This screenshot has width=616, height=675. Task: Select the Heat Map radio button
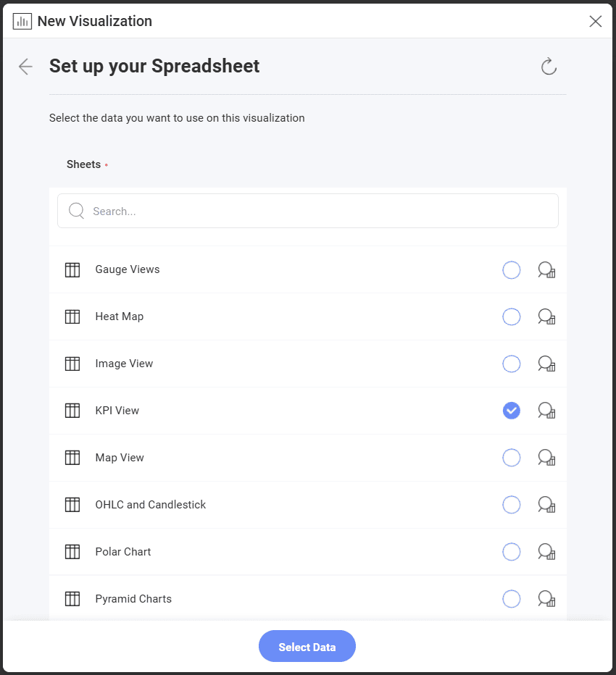click(x=512, y=316)
